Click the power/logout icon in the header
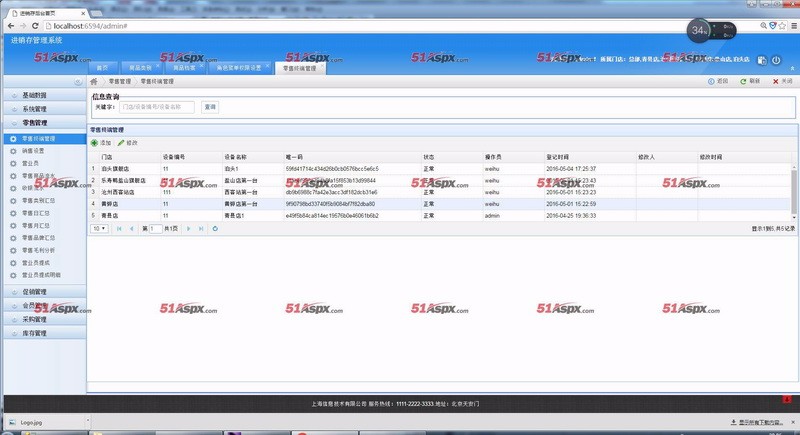The width and height of the screenshot is (800, 435). (x=776, y=60)
